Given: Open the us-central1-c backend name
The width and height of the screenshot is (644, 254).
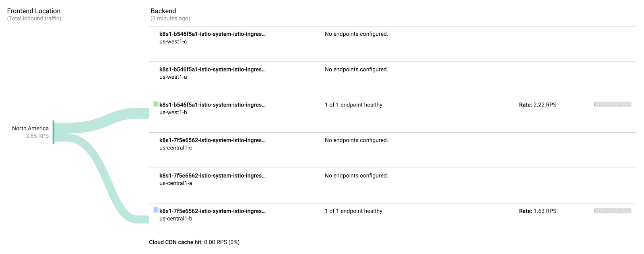Looking at the screenshot, I should click(212, 140).
